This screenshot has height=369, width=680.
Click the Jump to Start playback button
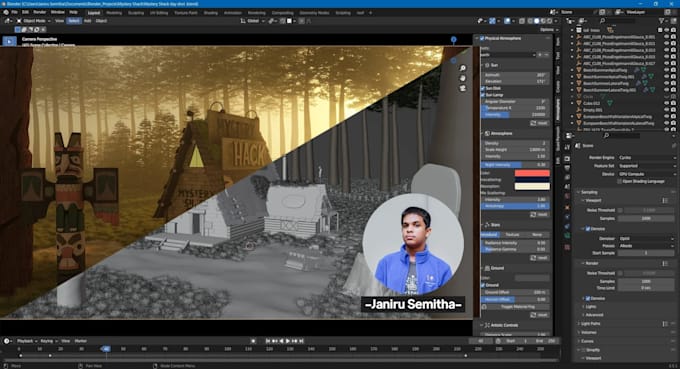(x=268, y=341)
